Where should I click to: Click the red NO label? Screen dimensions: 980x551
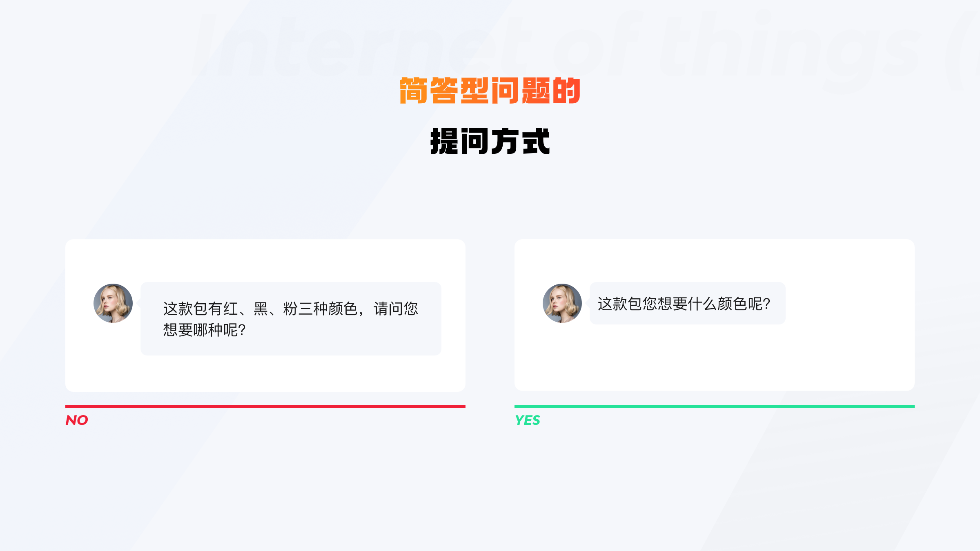77,420
